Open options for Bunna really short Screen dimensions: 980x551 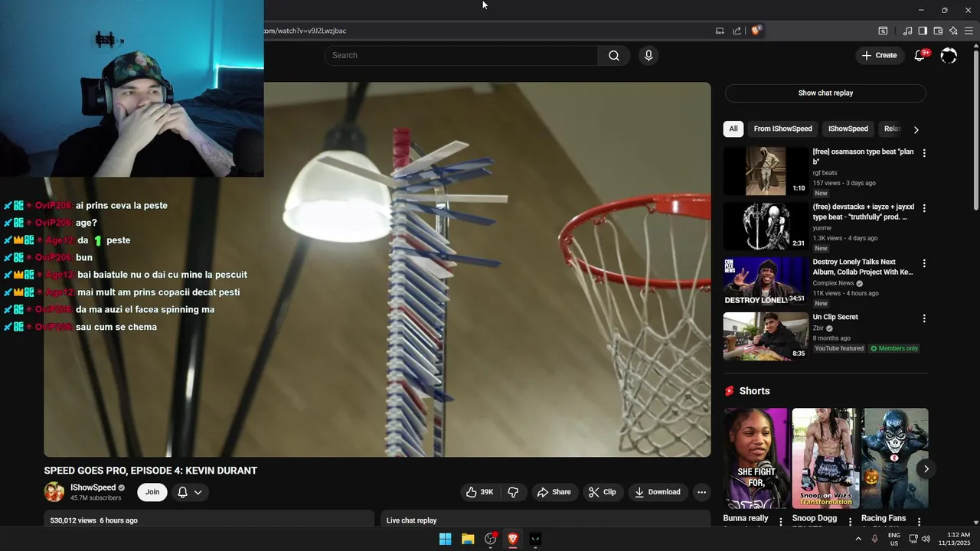(x=781, y=521)
